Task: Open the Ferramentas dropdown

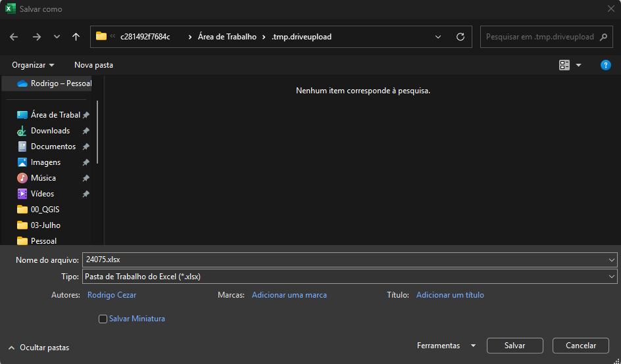Action: click(x=446, y=346)
